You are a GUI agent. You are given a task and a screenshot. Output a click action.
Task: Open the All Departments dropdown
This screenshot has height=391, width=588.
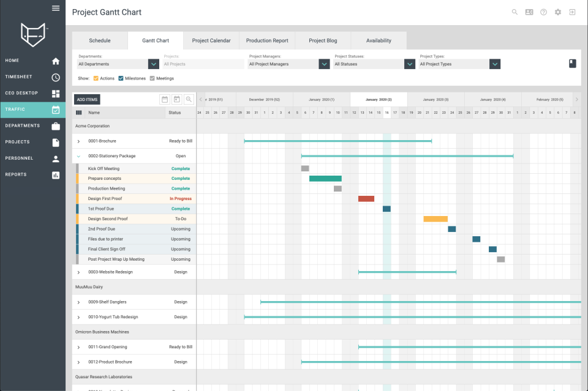pos(152,64)
